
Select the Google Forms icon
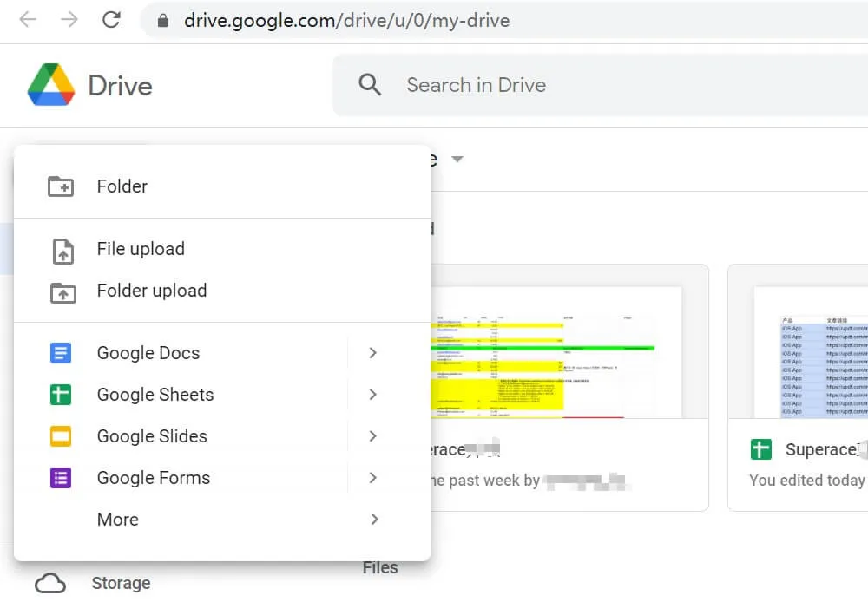click(x=60, y=478)
